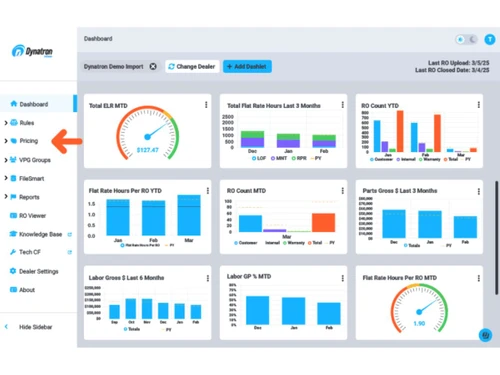Open kebab menu on Parts Gross $ Last 3 Months
Image resolution: width=500 pixels, height=375 pixels.
(x=479, y=191)
